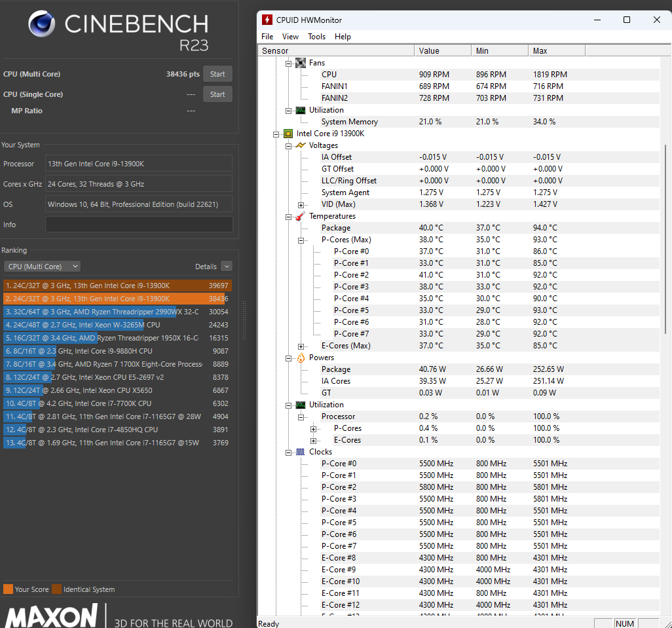Start the CPU (Multi Core) benchmark

217,74
